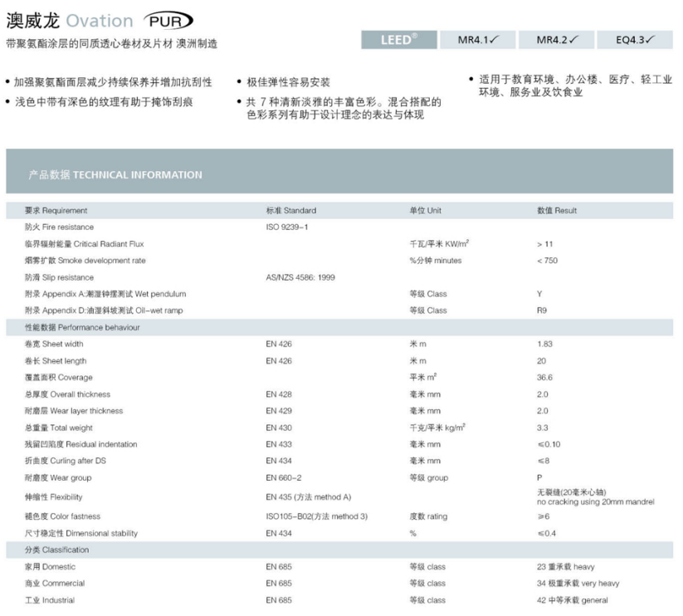This screenshot has height=616, width=683.
Task: Click the 澳威龙 Ovation title
Action: pos(70,21)
